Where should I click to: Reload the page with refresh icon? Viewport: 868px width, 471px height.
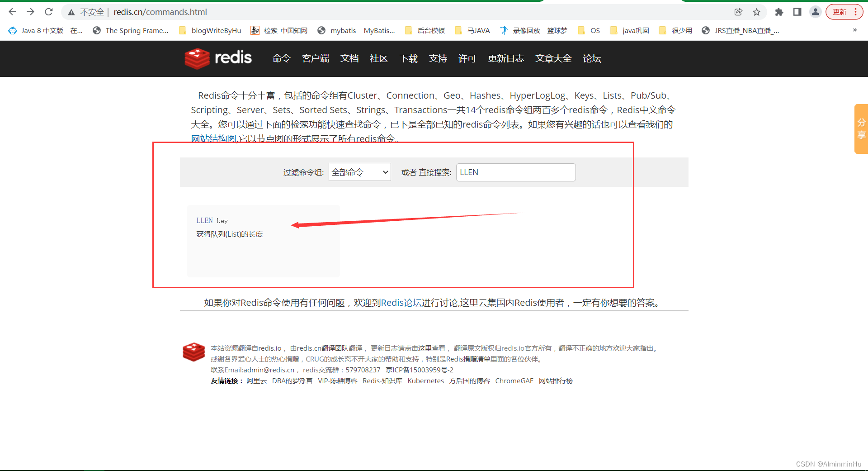click(49, 12)
